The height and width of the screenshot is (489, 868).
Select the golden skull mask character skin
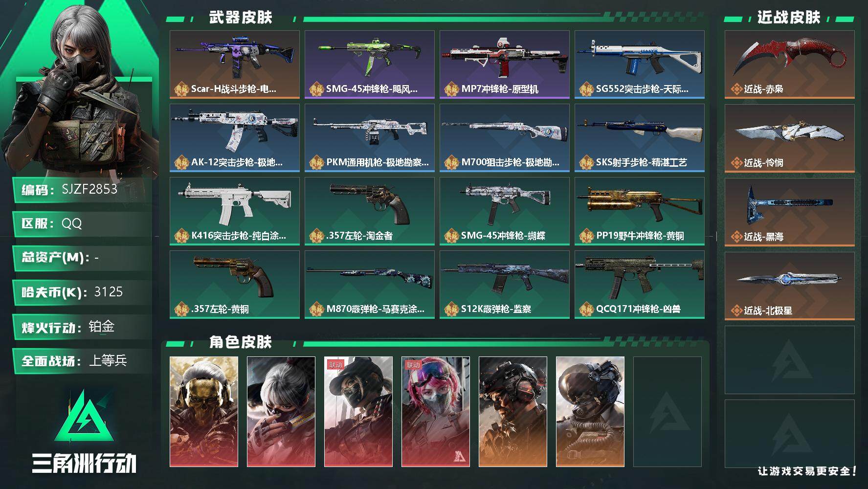(204, 412)
